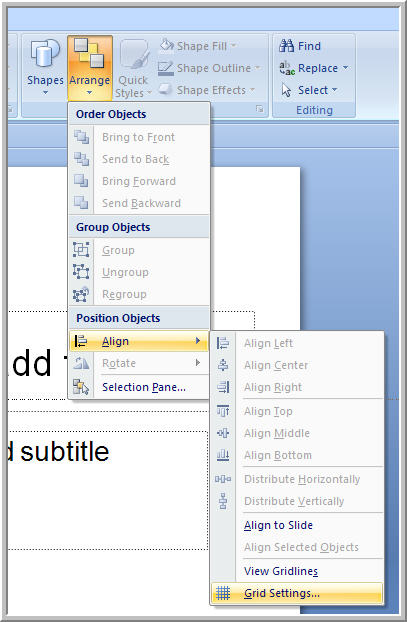The height and width of the screenshot is (622, 407).
Task: Open Drawing group dialog launcher
Action: pos(259,108)
